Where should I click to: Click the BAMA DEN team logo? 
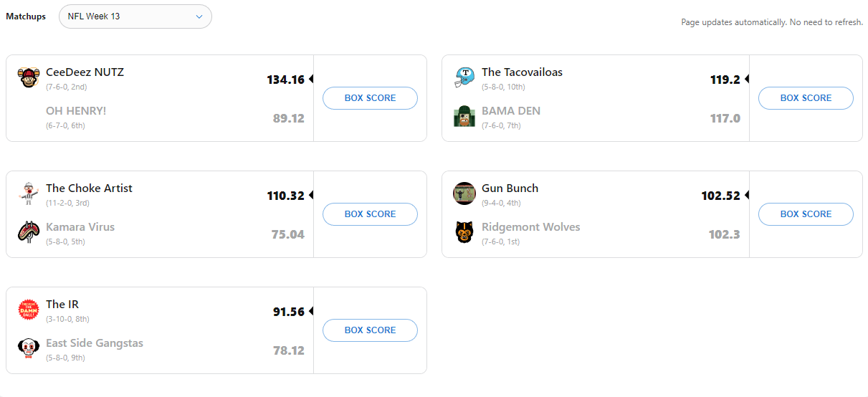click(464, 116)
